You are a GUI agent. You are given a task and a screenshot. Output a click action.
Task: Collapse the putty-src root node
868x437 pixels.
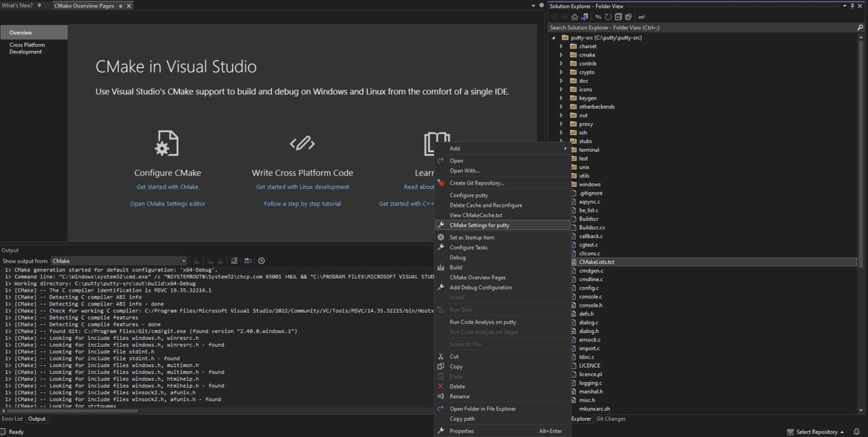pos(554,37)
